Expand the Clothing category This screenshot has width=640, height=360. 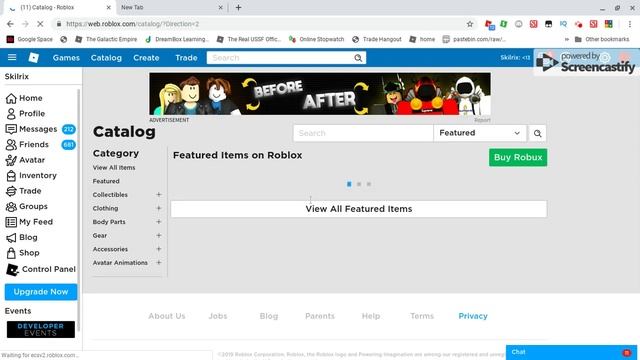[x=159, y=208]
